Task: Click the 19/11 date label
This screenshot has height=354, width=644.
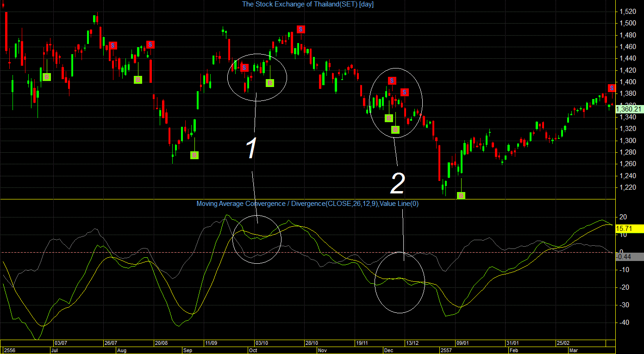Action: pyautogui.click(x=362, y=343)
